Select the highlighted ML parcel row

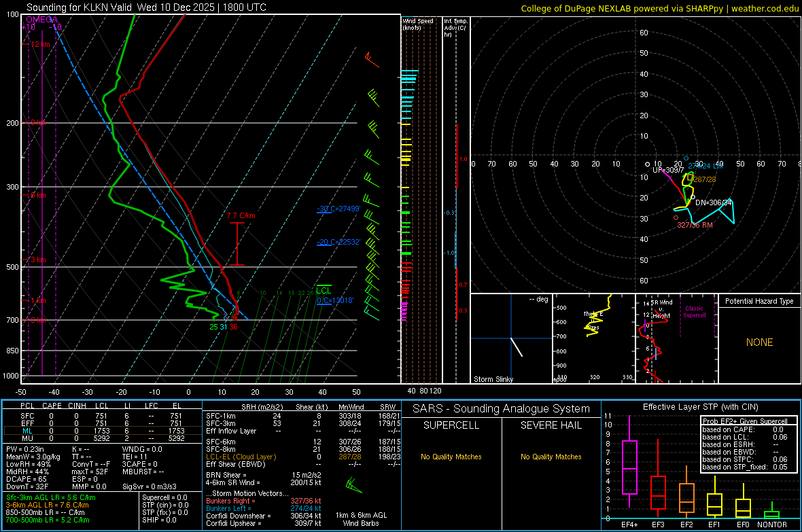point(103,431)
